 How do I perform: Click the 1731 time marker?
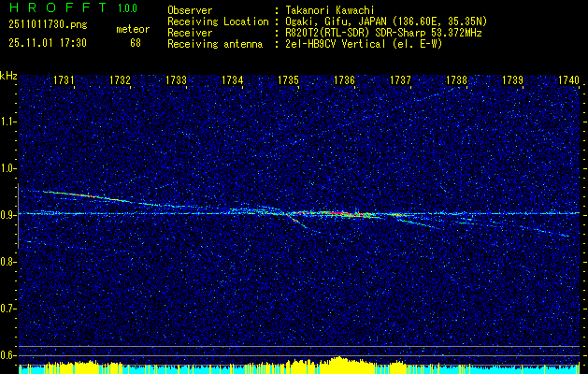64,79
